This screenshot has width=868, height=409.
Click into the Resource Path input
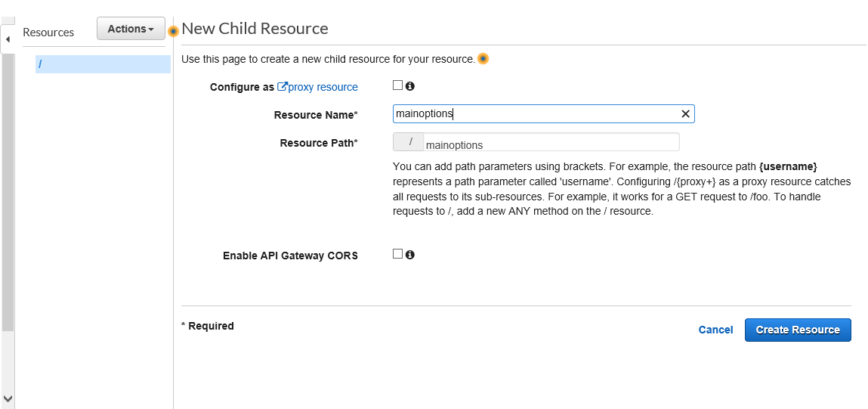pos(551,143)
